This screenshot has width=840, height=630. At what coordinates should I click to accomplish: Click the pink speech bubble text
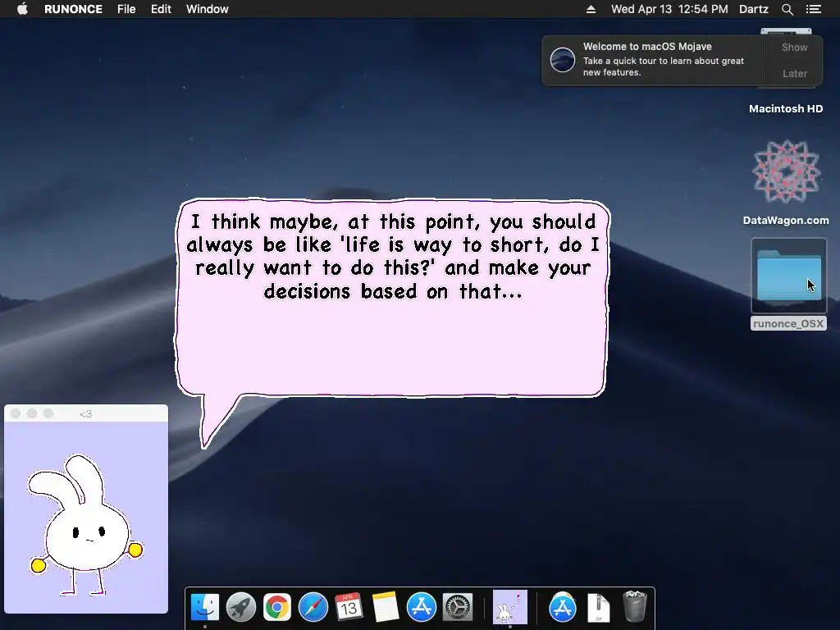tap(392, 256)
